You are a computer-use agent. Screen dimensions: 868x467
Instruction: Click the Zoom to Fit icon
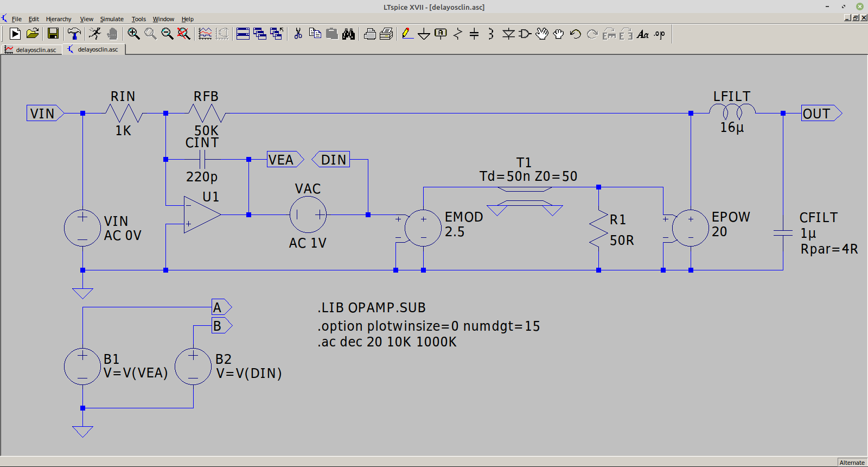[x=184, y=34]
